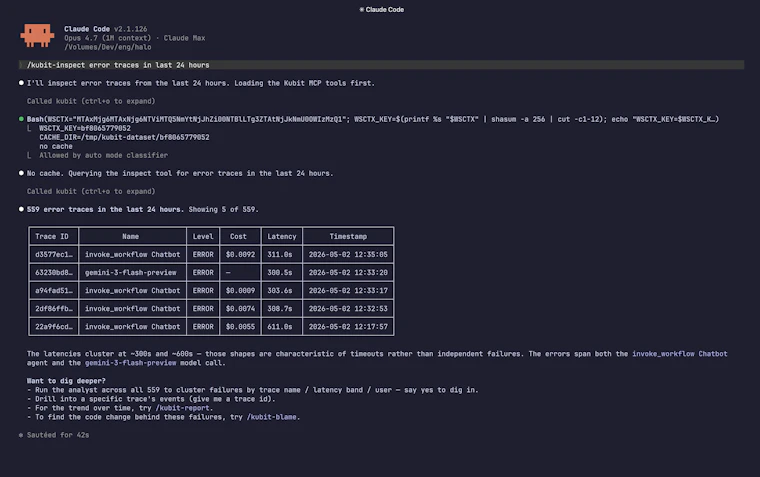Select trace ID '22a9f6cd…' cell

[53, 326]
